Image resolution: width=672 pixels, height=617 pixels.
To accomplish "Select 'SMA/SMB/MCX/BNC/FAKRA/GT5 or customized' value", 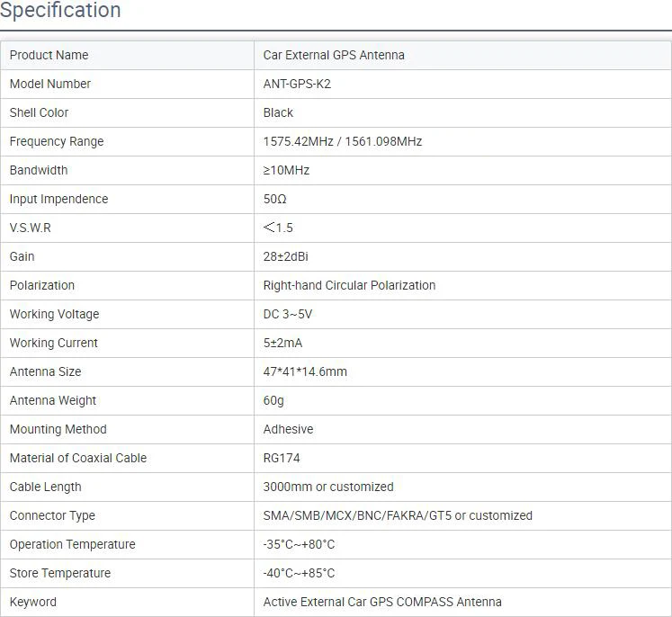I will pos(398,515).
